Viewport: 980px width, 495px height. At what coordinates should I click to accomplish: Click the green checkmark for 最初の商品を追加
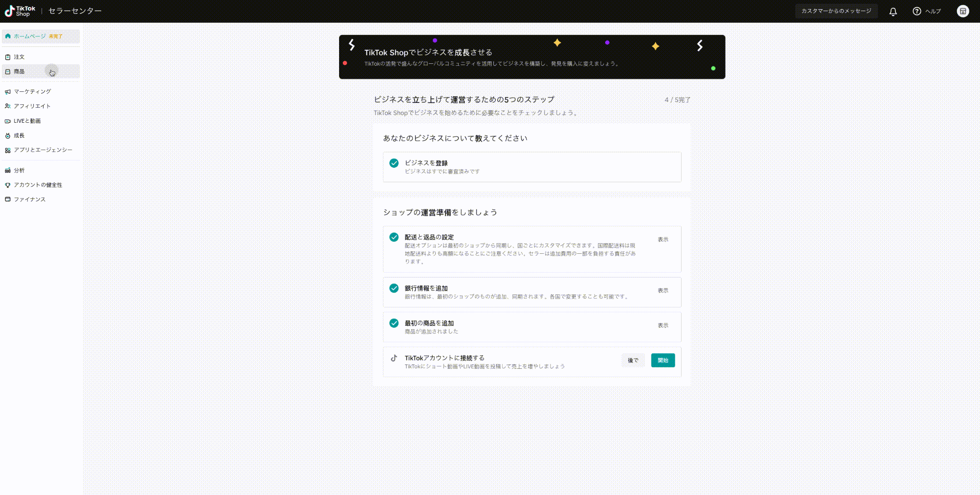tap(394, 323)
